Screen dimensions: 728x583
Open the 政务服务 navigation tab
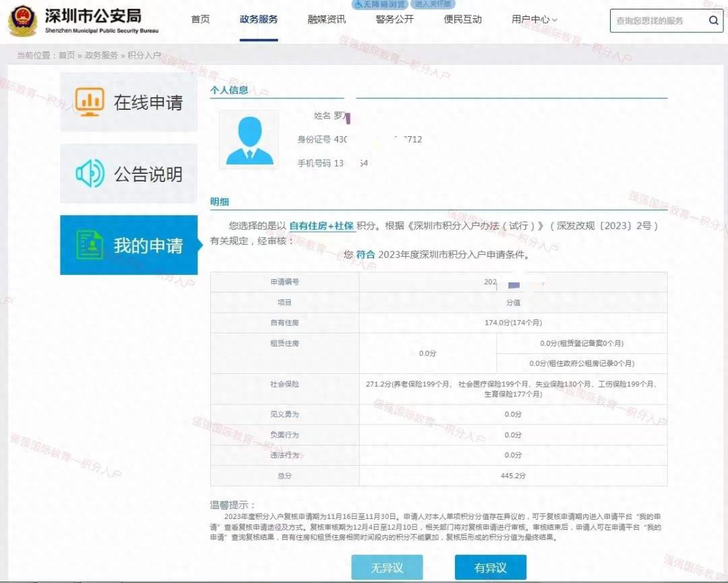click(x=259, y=20)
